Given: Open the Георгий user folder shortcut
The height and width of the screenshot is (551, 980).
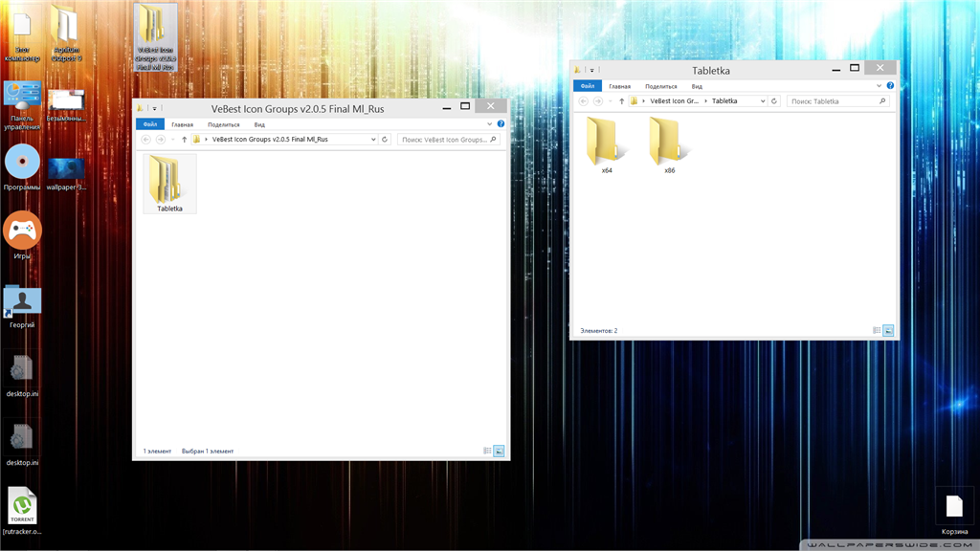Looking at the screenshot, I should (22, 307).
